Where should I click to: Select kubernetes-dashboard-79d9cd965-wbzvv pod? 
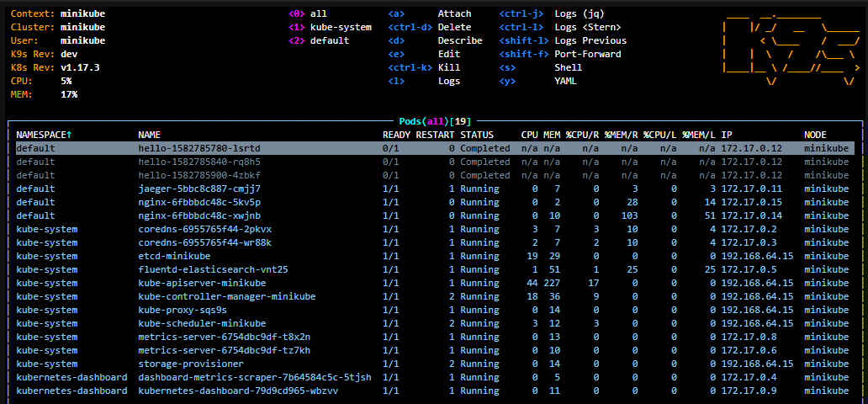(x=431, y=391)
